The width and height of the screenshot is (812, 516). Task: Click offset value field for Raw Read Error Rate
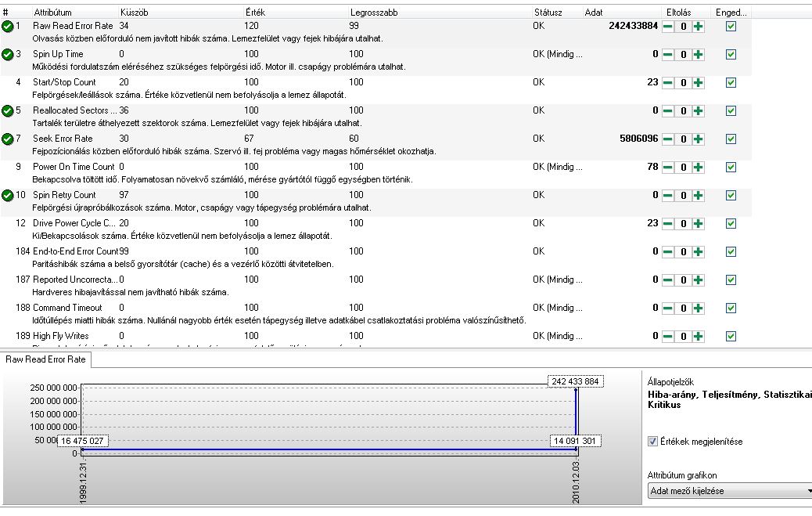683,27
